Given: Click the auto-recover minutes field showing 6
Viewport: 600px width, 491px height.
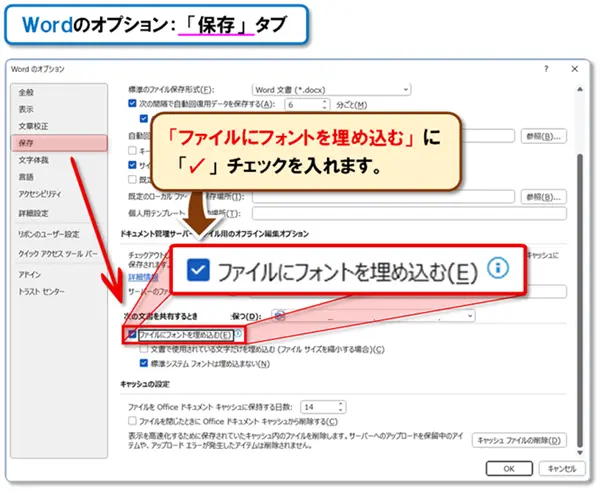Looking at the screenshot, I should [307, 104].
